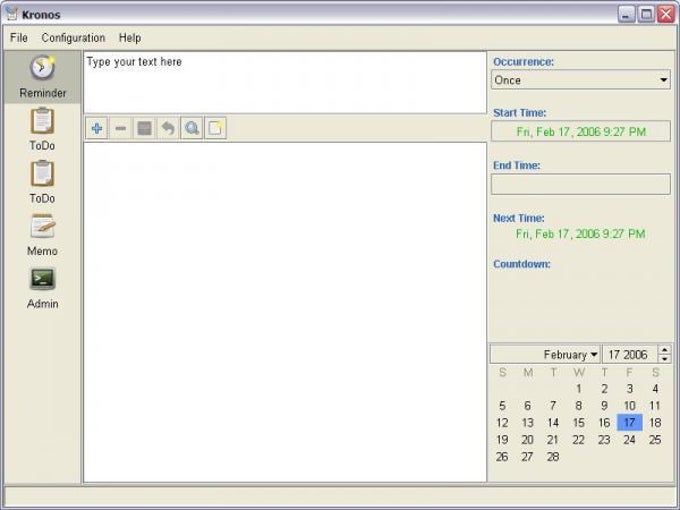This screenshot has height=510, width=680.
Task: Select calendar day 2
Action: pos(604,389)
